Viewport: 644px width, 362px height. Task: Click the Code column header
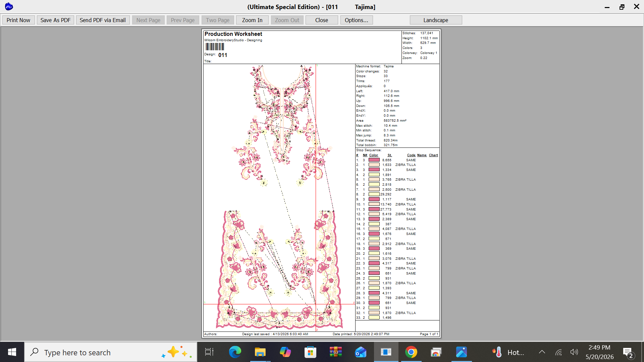(411, 155)
